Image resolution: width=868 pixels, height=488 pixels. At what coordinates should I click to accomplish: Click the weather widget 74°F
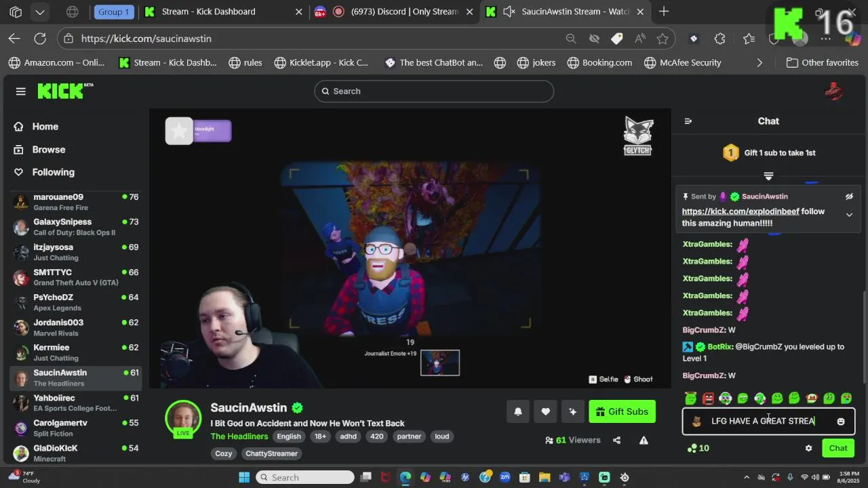[23, 476]
